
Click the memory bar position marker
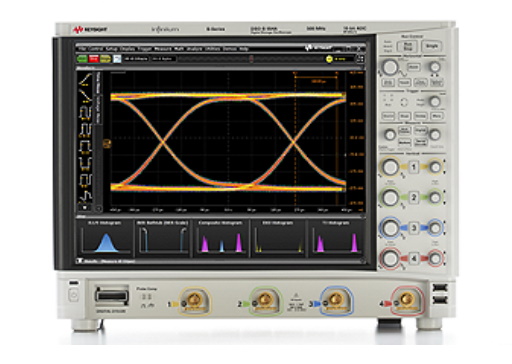coord(251,59)
